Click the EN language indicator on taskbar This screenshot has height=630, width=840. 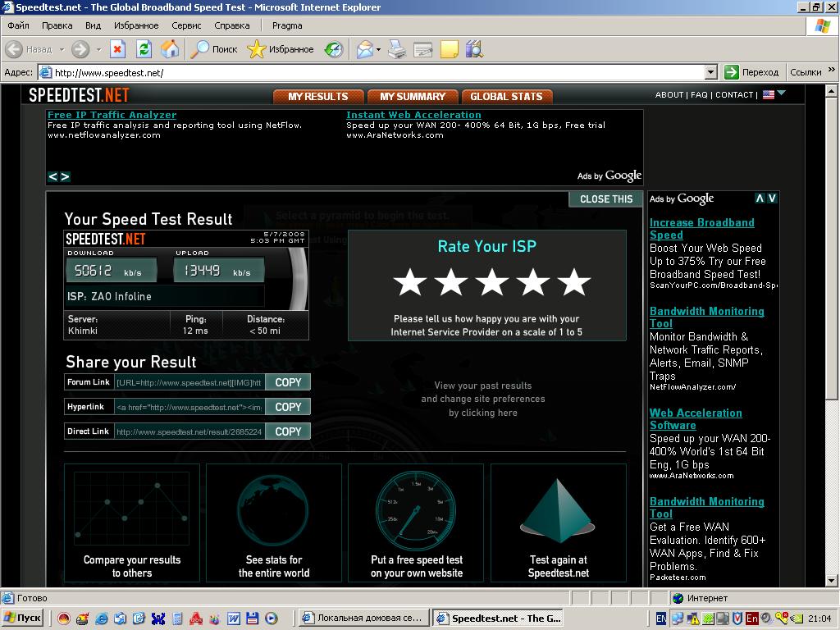[x=662, y=619]
